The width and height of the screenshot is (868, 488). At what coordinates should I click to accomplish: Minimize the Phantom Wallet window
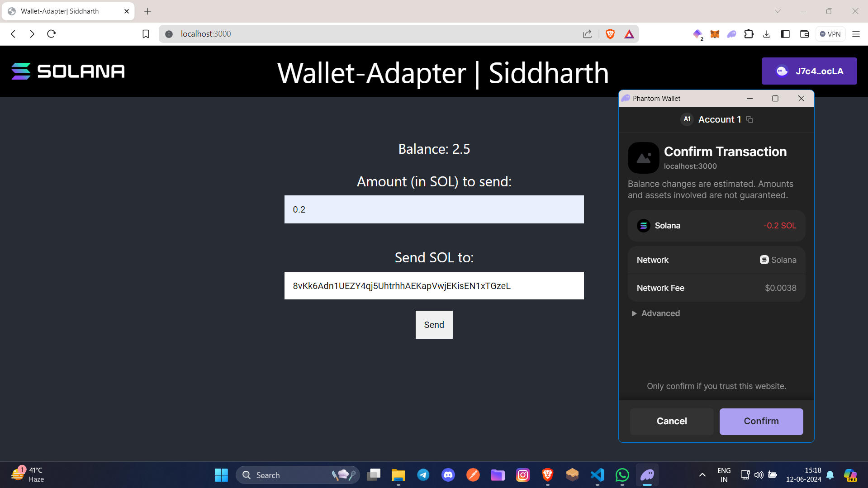tap(749, 99)
